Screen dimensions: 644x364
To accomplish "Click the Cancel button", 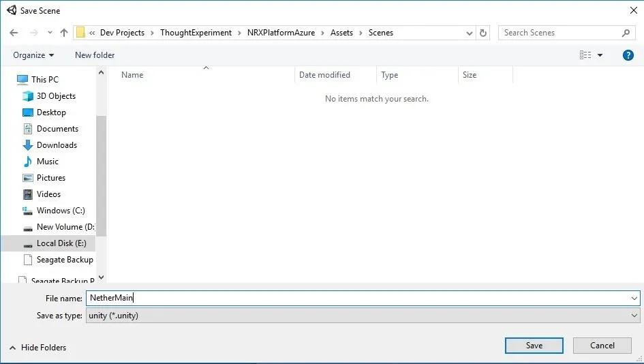I will [602, 346].
